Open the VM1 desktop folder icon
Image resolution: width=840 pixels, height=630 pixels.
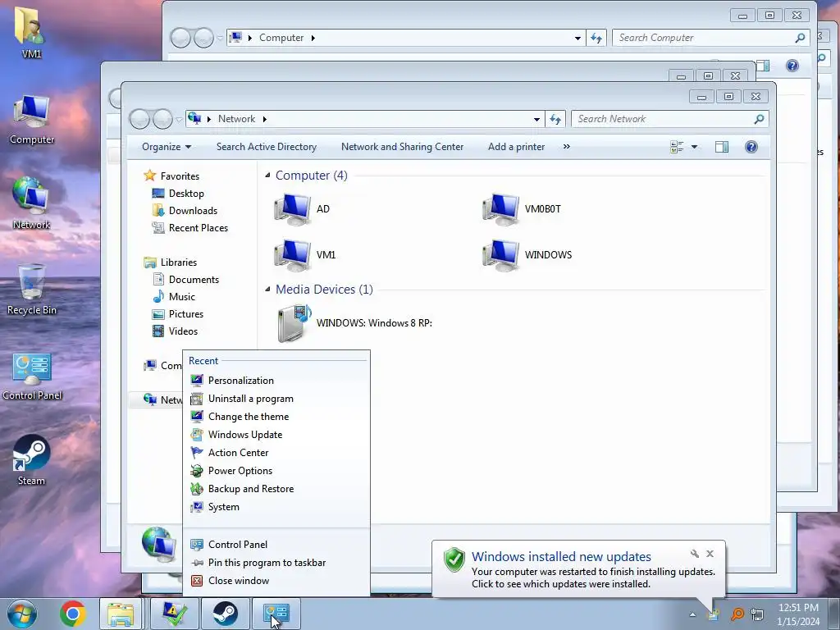[31, 33]
